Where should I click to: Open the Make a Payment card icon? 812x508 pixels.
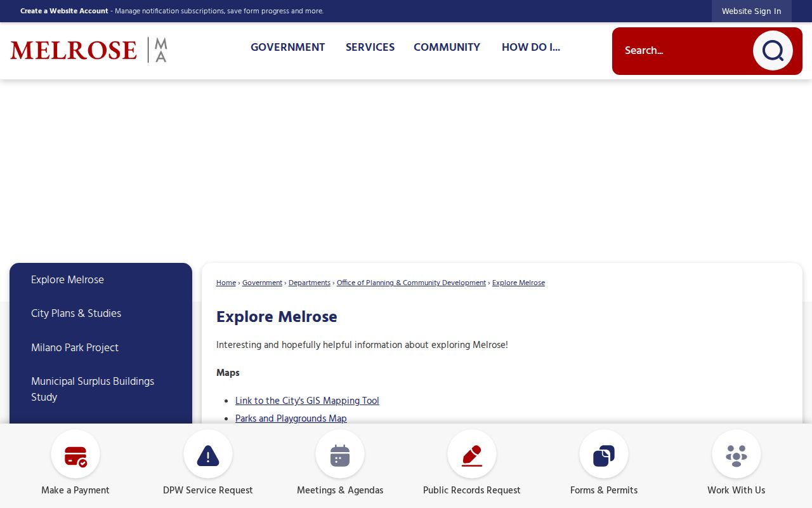[75, 455]
